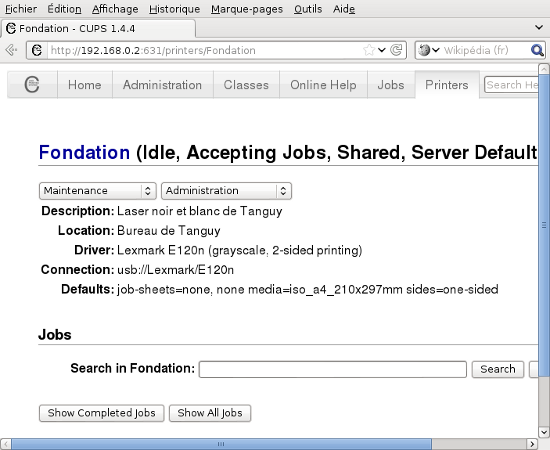Click the Fondation printer title link
This screenshot has height=450, width=550.
point(84,152)
